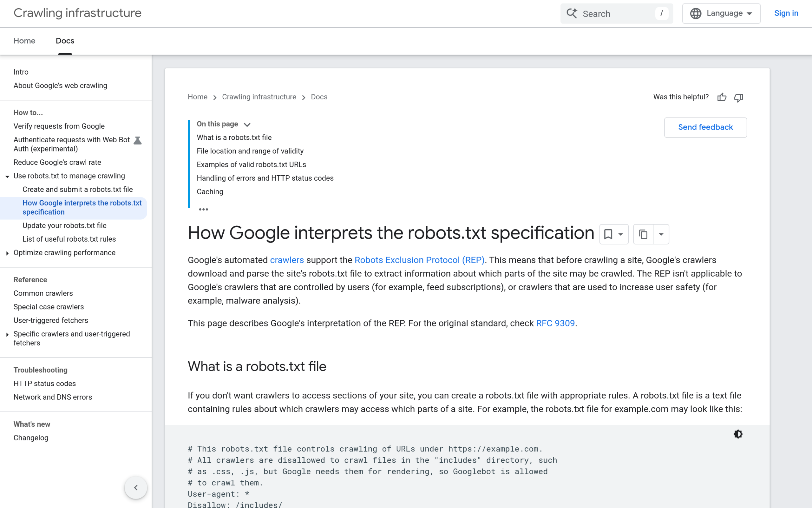Open HTTP status codes troubleshooting page
812x508 pixels.
(x=45, y=384)
